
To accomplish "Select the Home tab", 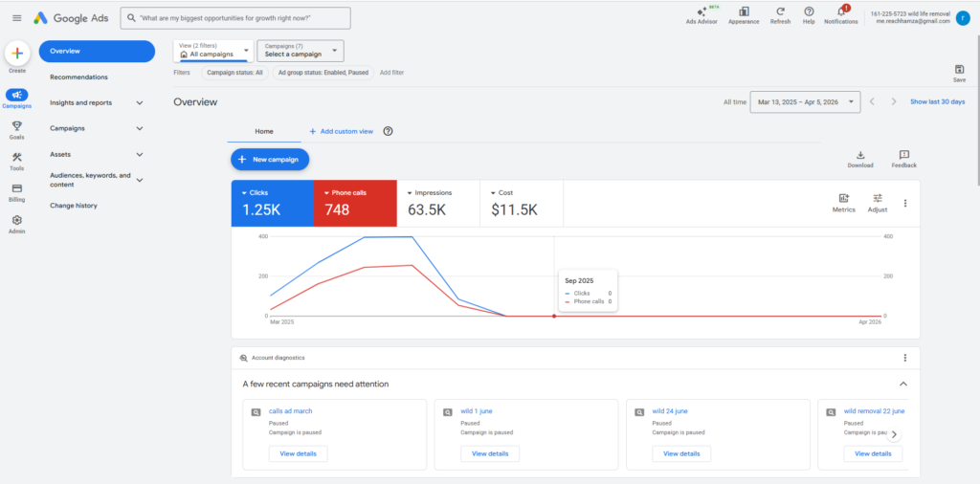I will (x=264, y=131).
